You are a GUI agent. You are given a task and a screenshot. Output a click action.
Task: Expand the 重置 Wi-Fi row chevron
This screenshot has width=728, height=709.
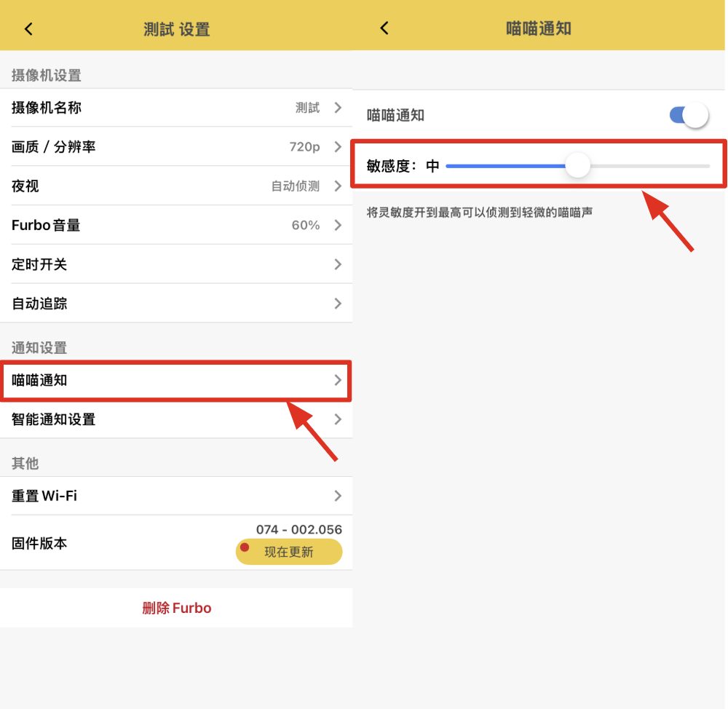coord(337,496)
